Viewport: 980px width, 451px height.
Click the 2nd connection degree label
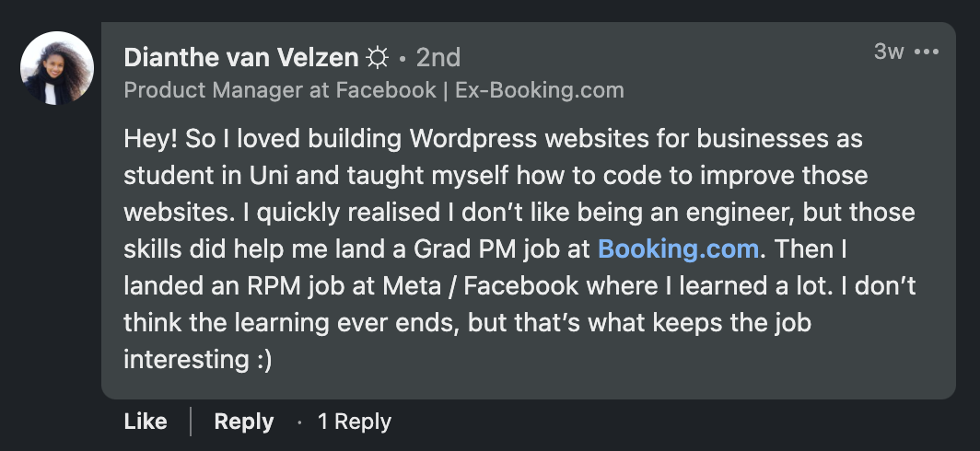pyautogui.click(x=438, y=58)
